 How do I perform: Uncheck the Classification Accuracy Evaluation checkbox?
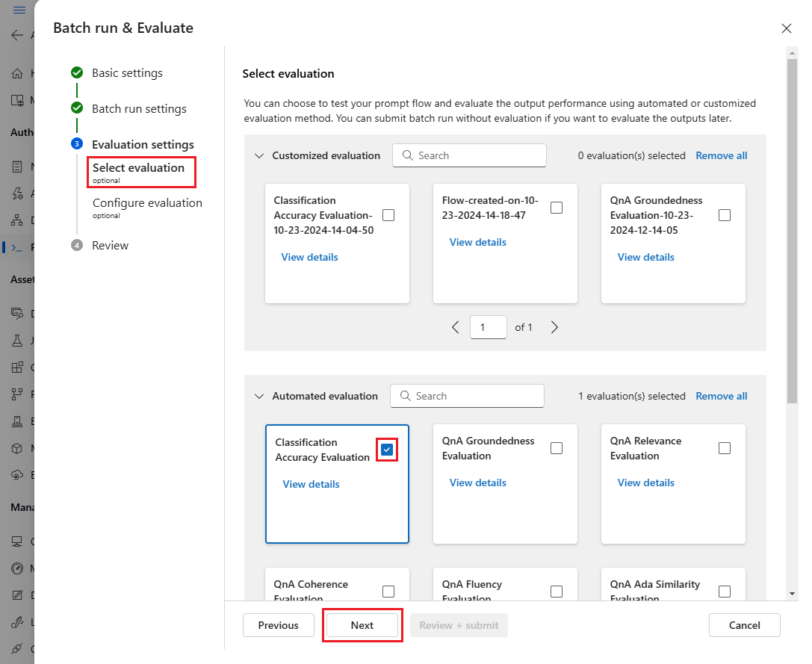click(x=387, y=450)
